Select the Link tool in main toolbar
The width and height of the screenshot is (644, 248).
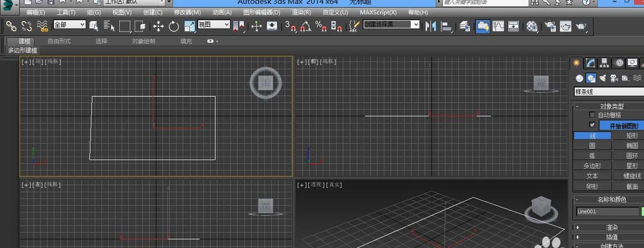coord(11,26)
